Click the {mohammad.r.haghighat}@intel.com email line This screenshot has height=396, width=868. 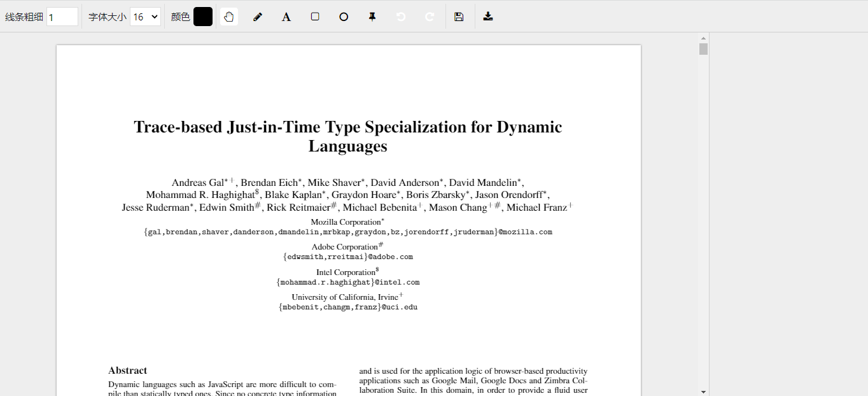[x=348, y=282]
